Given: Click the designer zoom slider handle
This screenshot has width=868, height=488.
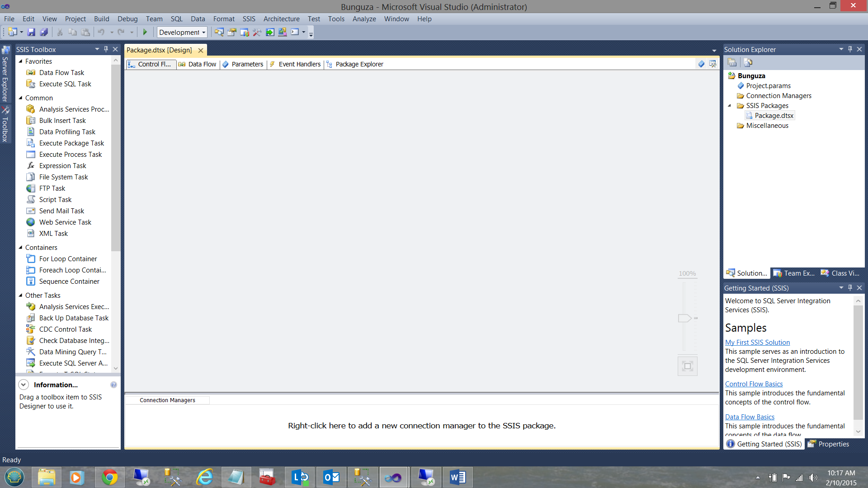Looking at the screenshot, I should tap(684, 318).
